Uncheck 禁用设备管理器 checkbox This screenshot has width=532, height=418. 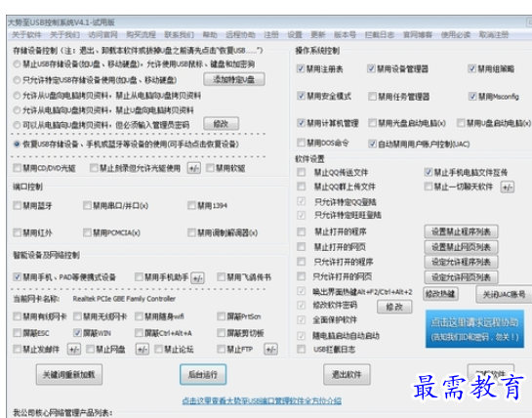(371, 68)
